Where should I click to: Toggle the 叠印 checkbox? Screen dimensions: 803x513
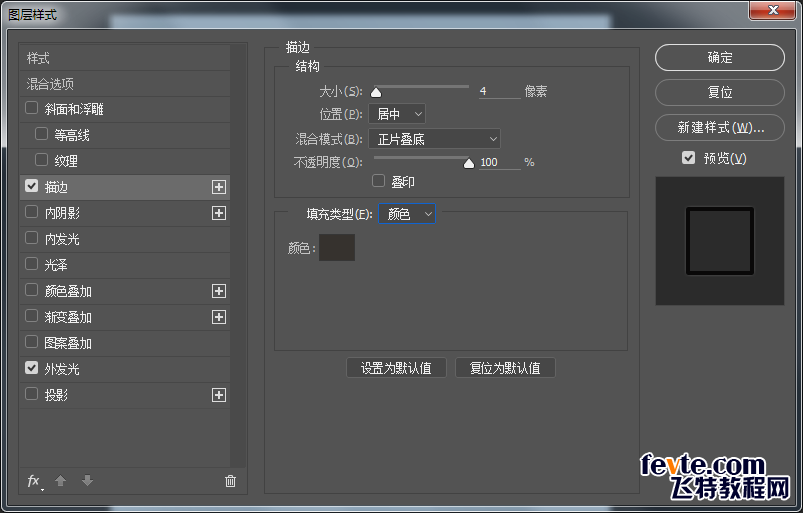(378, 181)
